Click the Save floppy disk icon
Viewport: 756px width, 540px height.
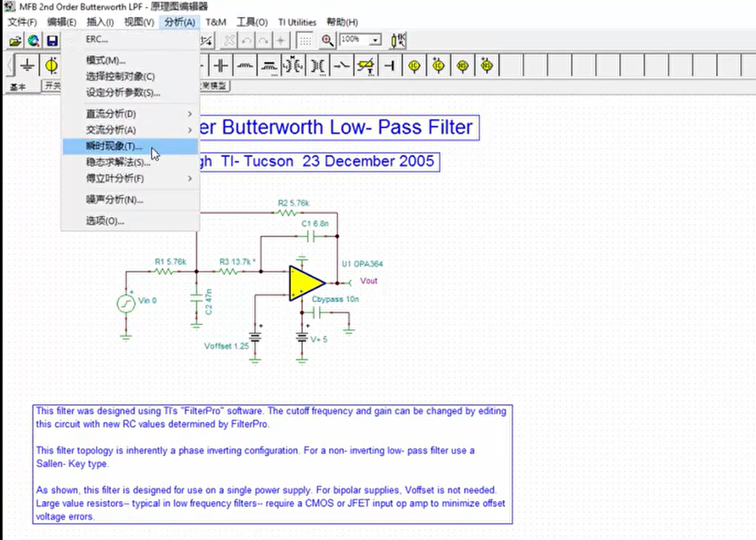point(52,41)
